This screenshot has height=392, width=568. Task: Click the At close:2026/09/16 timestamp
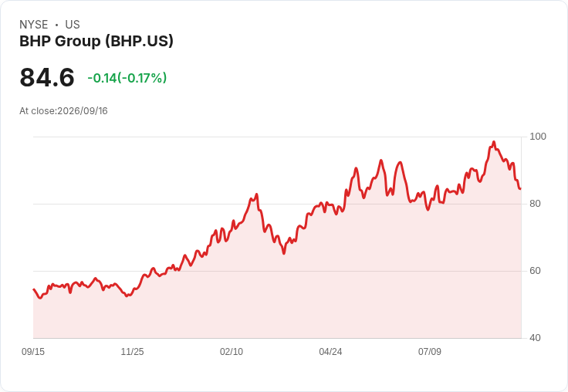[63, 111]
